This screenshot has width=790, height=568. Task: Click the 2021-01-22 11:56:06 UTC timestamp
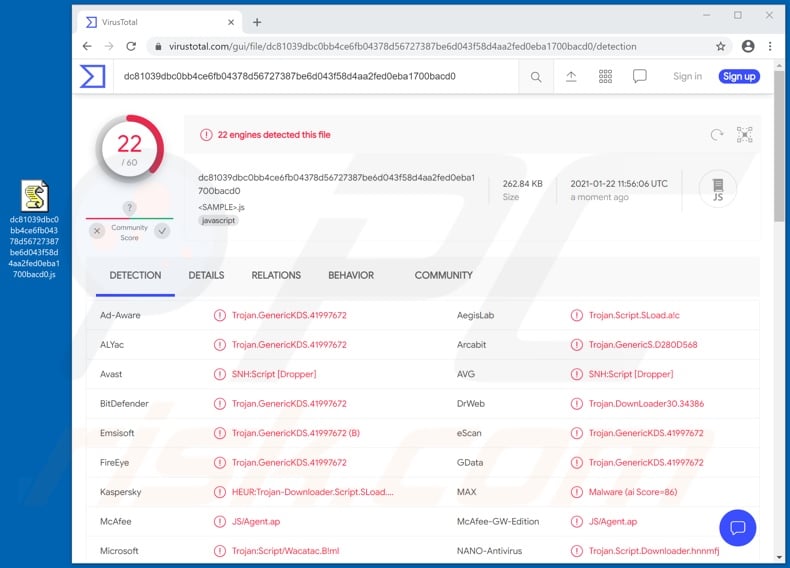coord(619,184)
